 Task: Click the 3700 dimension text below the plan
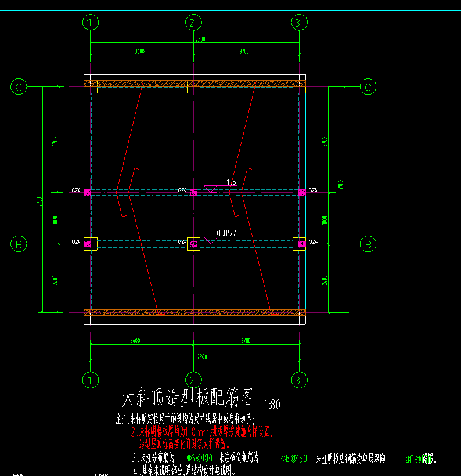pyautogui.click(x=246, y=341)
